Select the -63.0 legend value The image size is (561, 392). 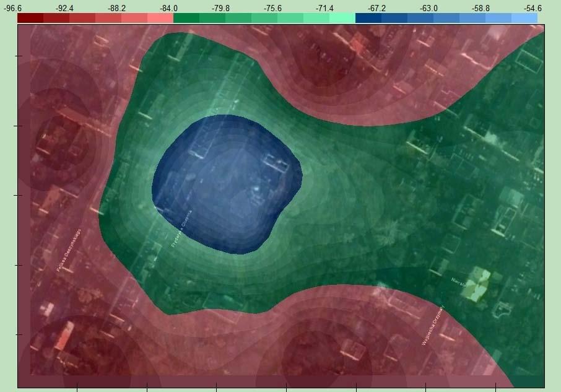(428, 8)
